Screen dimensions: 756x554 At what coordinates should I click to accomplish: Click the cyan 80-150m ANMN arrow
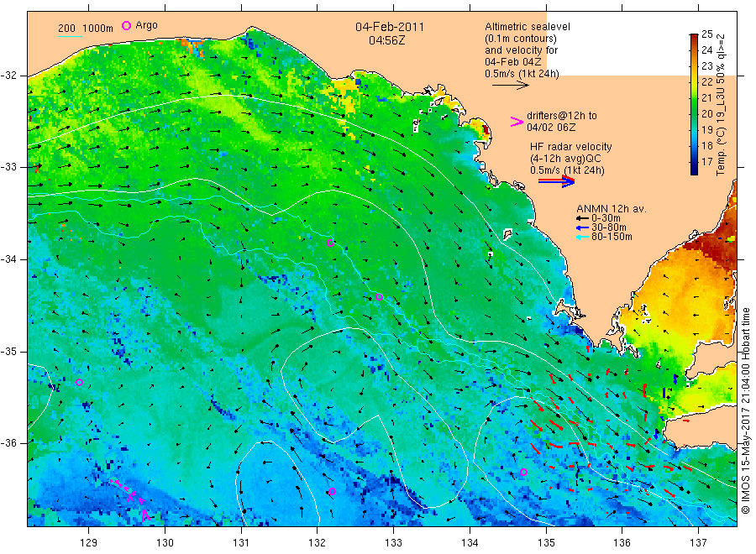click(582, 237)
